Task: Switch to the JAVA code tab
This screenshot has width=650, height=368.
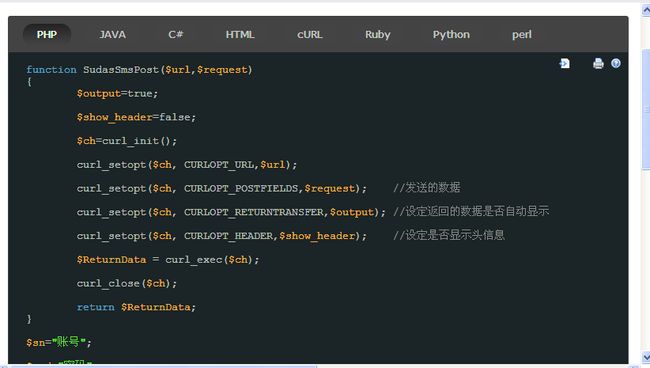Action: 112,34
